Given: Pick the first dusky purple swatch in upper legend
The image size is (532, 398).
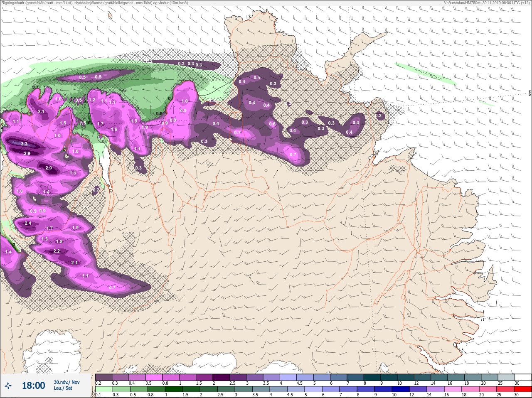Looking at the screenshot, I should 103,377.
